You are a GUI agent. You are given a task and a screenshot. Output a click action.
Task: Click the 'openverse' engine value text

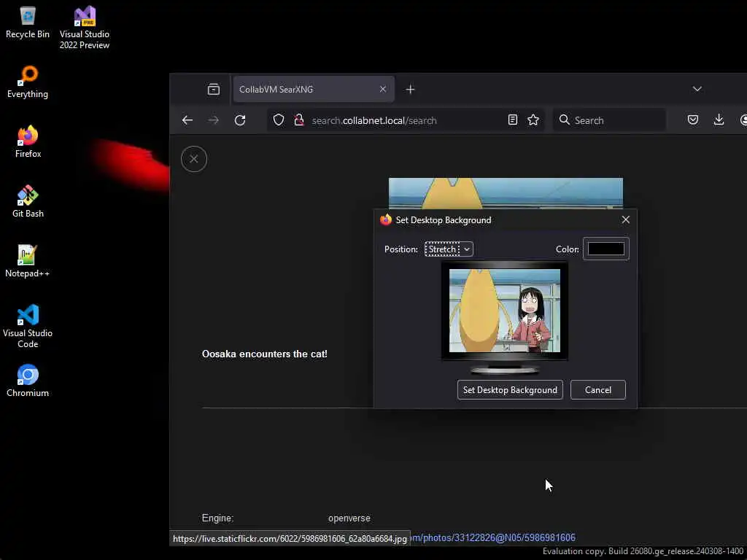click(349, 518)
